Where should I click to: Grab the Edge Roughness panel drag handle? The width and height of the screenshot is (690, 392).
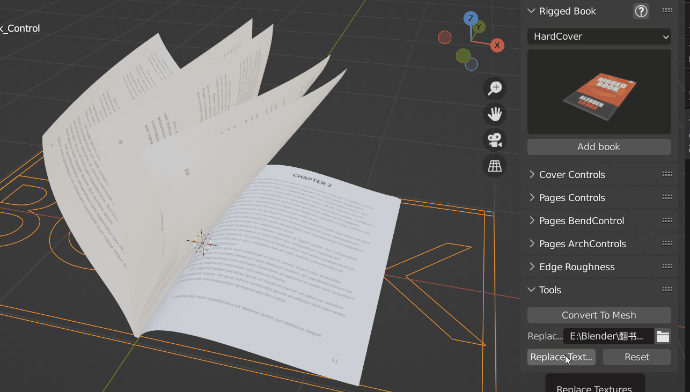click(667, 267)
